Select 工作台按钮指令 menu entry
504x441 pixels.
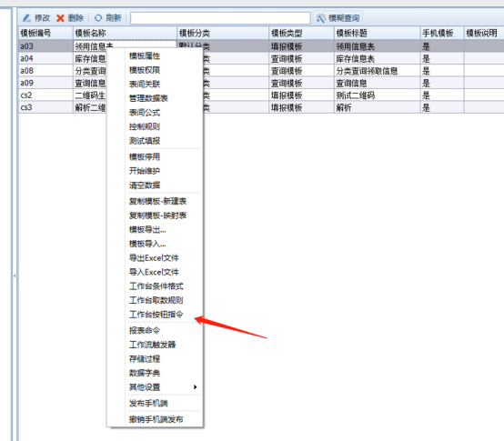point(156,314)
